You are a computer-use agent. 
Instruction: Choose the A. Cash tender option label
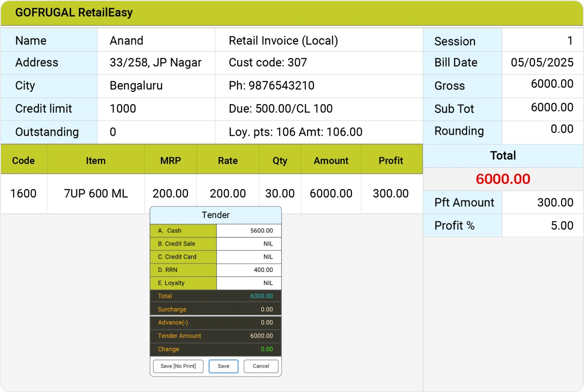(183, 231)
